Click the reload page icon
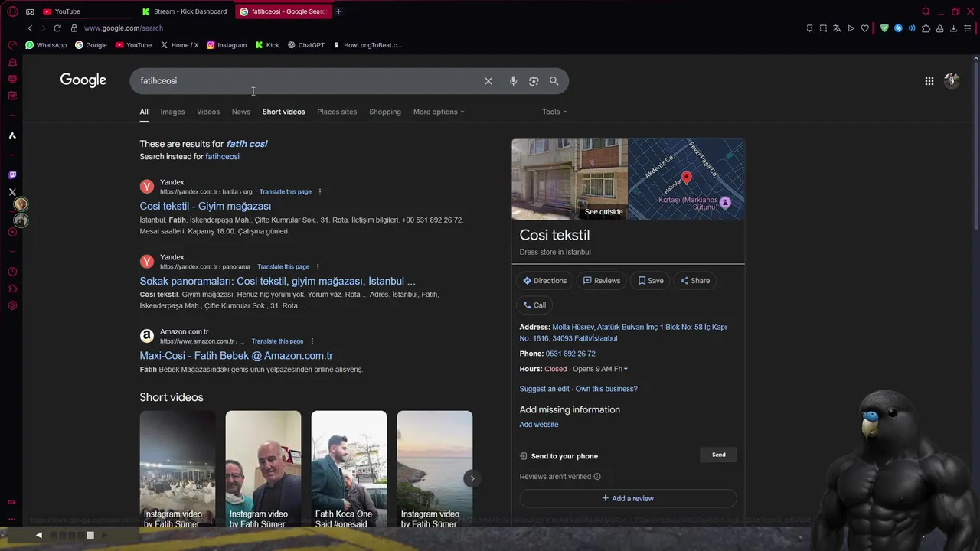The width and height of the screenshot is (980, 551). (57, 28)
